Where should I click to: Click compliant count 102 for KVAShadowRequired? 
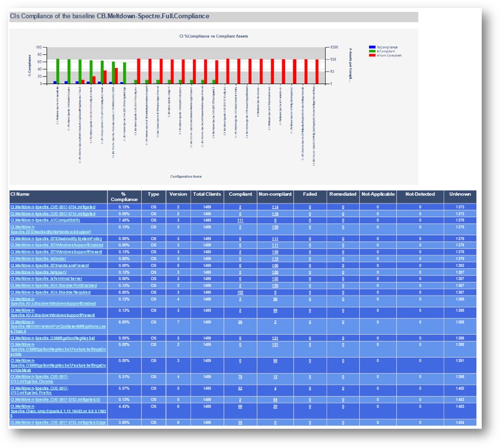(240, 292)
